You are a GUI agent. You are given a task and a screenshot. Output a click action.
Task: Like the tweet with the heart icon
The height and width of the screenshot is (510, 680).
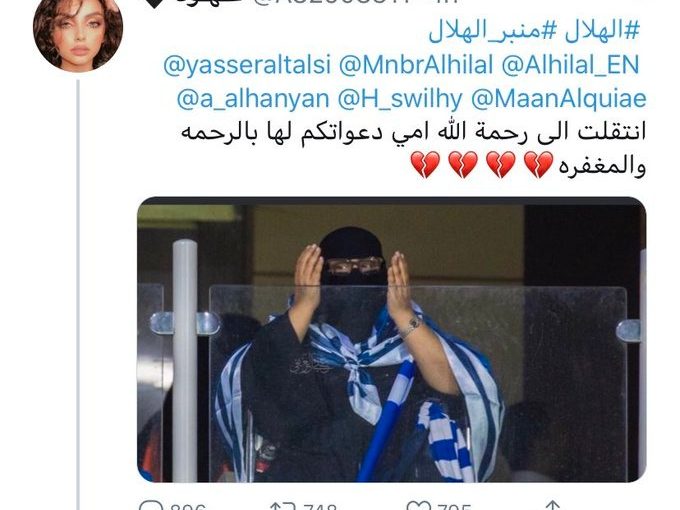pyautogui.click(x=418, y=506)
